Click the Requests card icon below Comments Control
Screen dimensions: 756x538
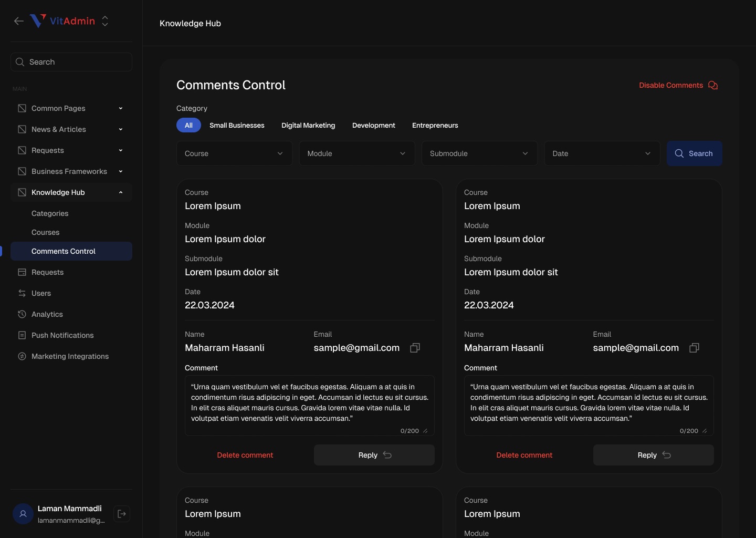[22, 272]
